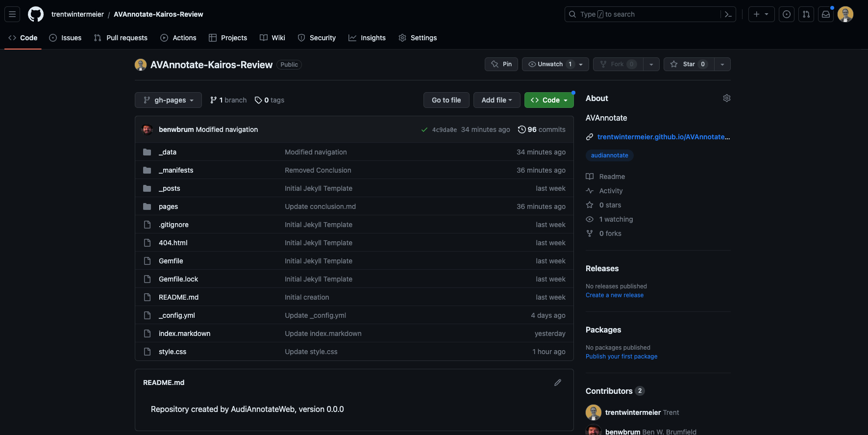Open trentwintermeier avatar next to repo title

(x=141, y=65)
